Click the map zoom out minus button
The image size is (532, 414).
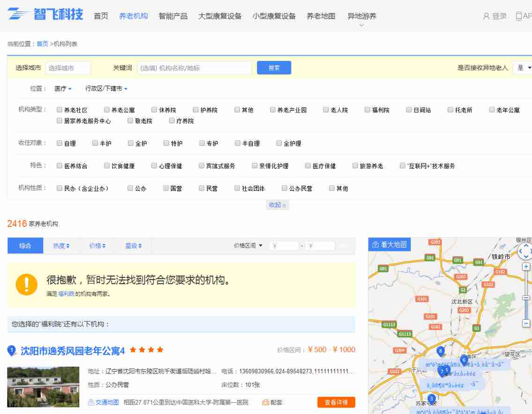526,324
